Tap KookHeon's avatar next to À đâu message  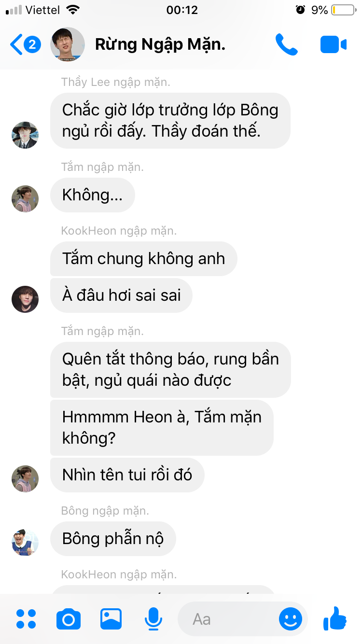tap(25, 299)
